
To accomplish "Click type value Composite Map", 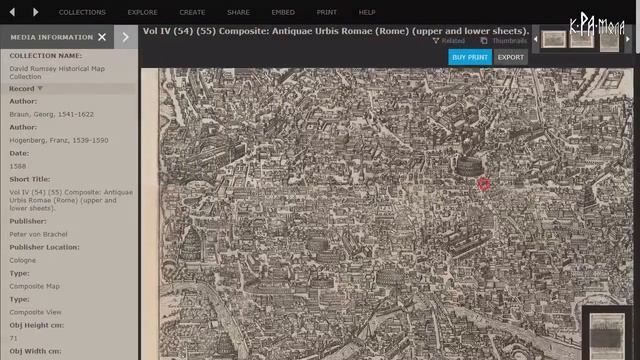I will click(34, 286).
